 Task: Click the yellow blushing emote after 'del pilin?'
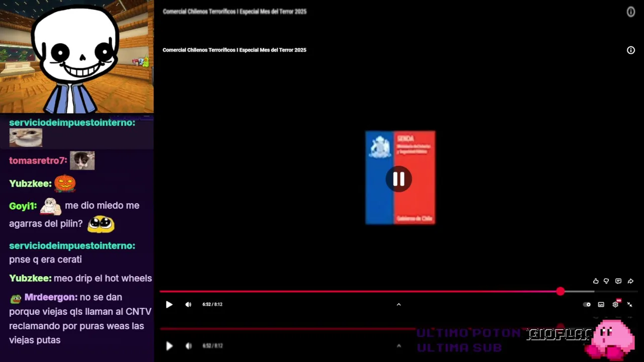click(101, 224)
